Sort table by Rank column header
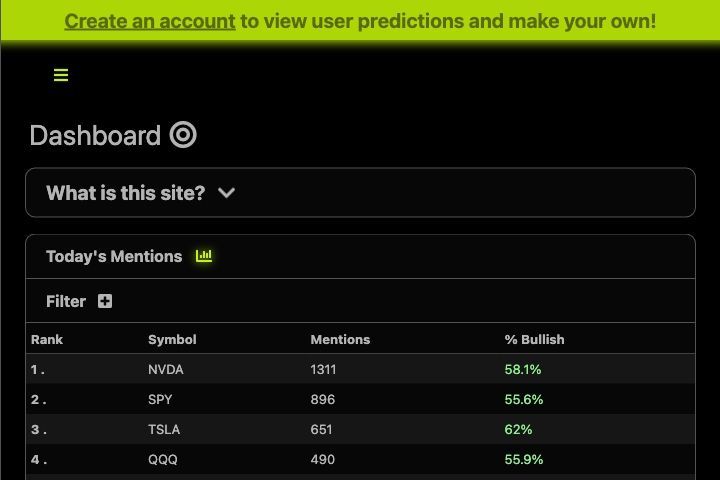The height and width of the screenshot is (480, 720). (47, 339)
